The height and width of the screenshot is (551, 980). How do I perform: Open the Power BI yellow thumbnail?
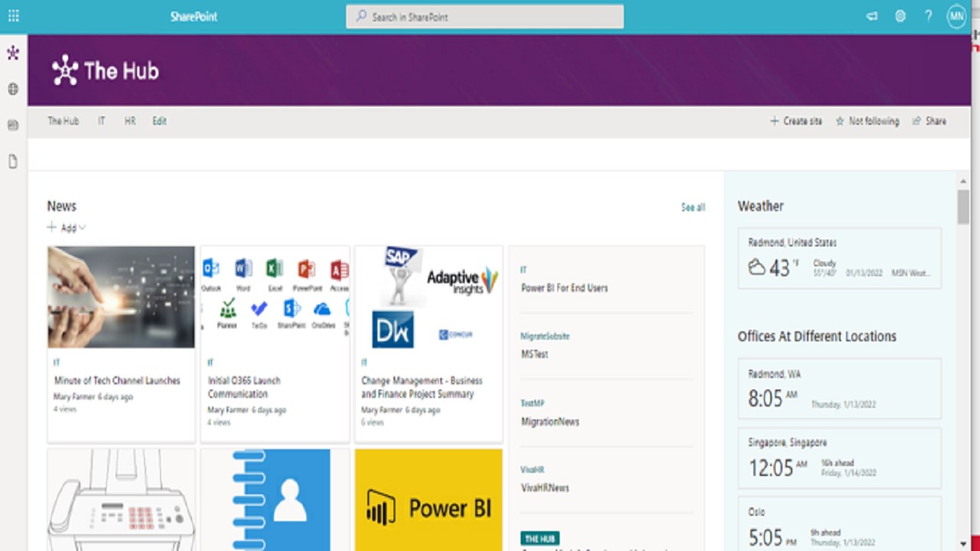[429, 500]
